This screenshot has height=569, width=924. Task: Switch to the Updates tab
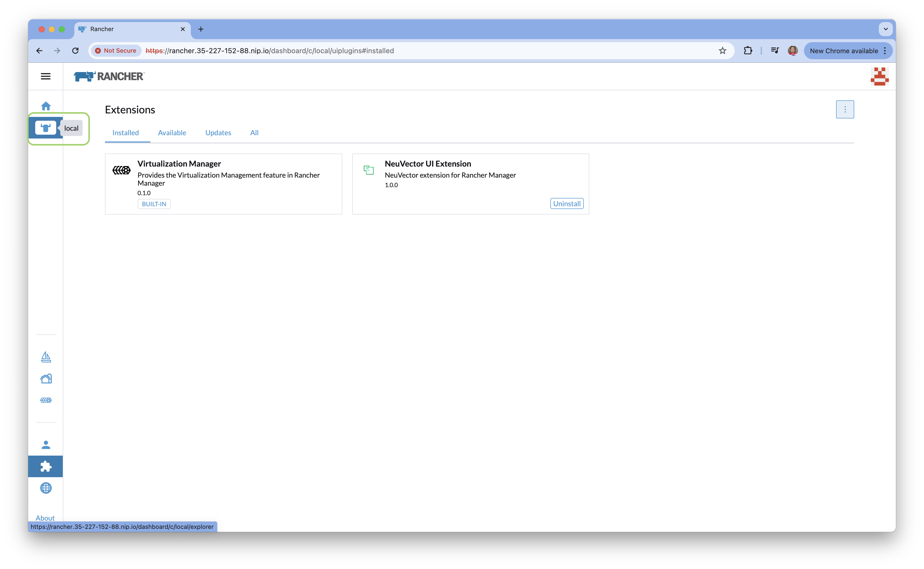[x=218, y=133]
